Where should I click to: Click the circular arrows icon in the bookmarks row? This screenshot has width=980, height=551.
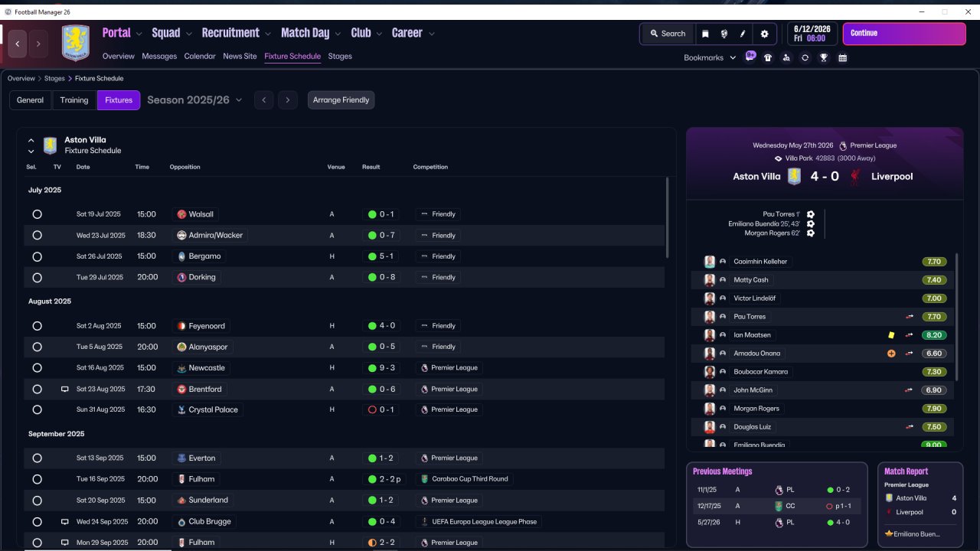(805, 57)
